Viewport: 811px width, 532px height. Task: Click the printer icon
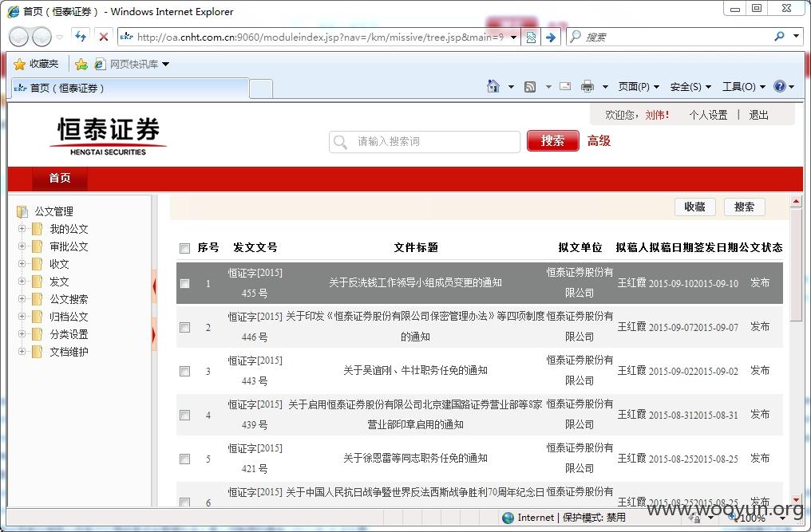point(587,86)
